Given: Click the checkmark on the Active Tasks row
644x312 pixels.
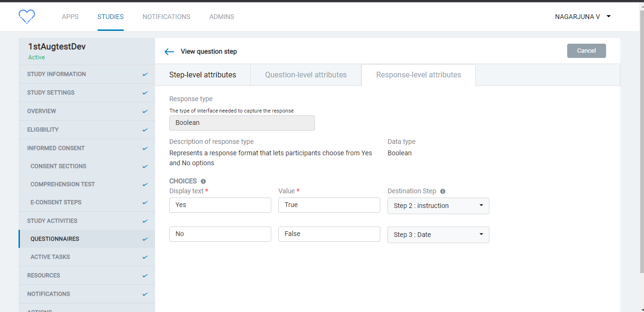Looking at the screenshot, I should pyautogui.click(x=145, y=257).
